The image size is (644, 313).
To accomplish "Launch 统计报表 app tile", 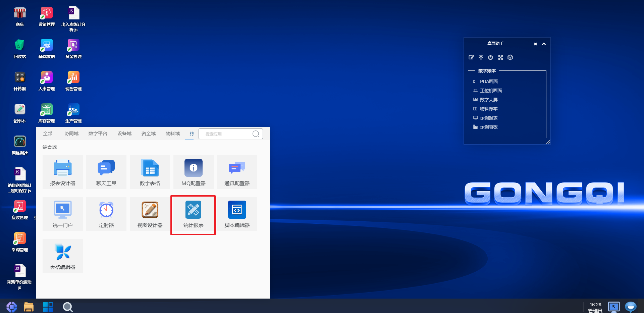I will coord(194,214).
